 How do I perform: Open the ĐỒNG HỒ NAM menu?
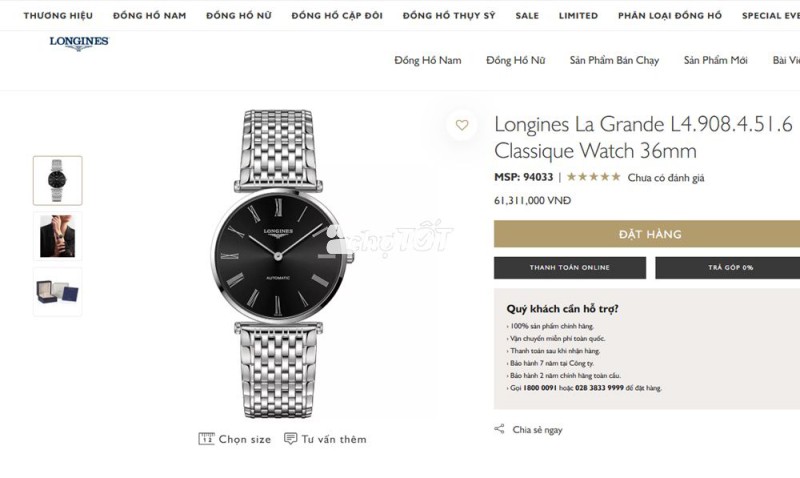tap(149, 16)
